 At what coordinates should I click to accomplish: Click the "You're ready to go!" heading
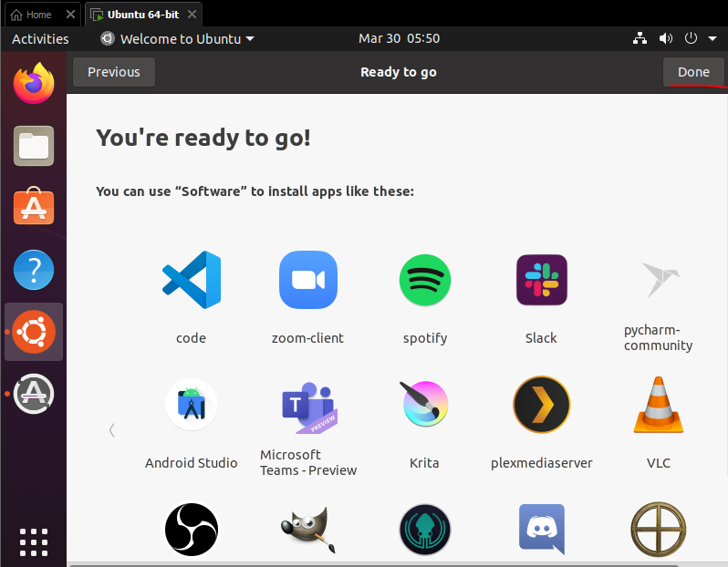click(203, 138)
